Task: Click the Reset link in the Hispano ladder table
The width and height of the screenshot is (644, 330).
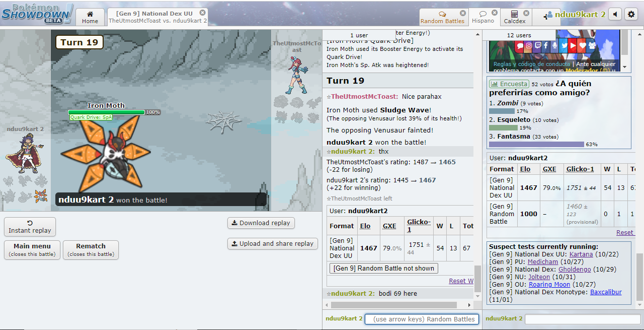Action: (625, 233)
